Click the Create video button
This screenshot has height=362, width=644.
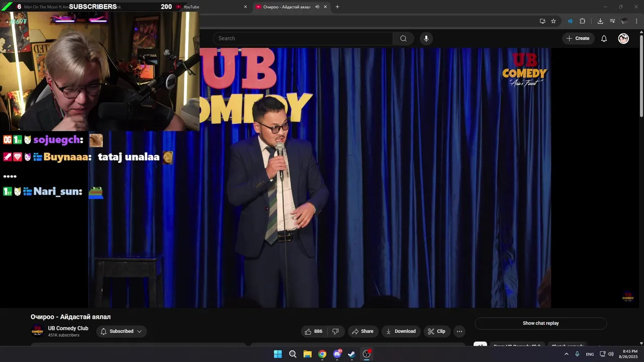pos(578,38)
